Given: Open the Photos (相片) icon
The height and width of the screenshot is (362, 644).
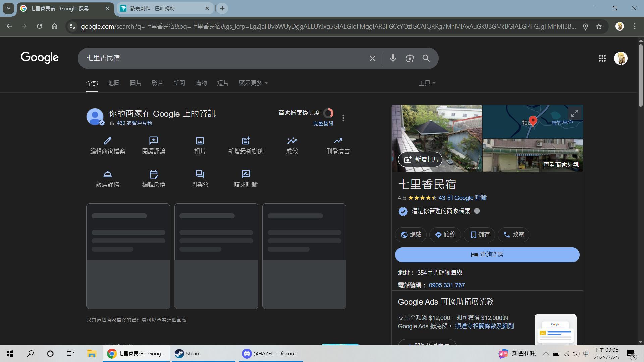Looking at the screenshot, I should pyautogui.click(x=200, y=141).
